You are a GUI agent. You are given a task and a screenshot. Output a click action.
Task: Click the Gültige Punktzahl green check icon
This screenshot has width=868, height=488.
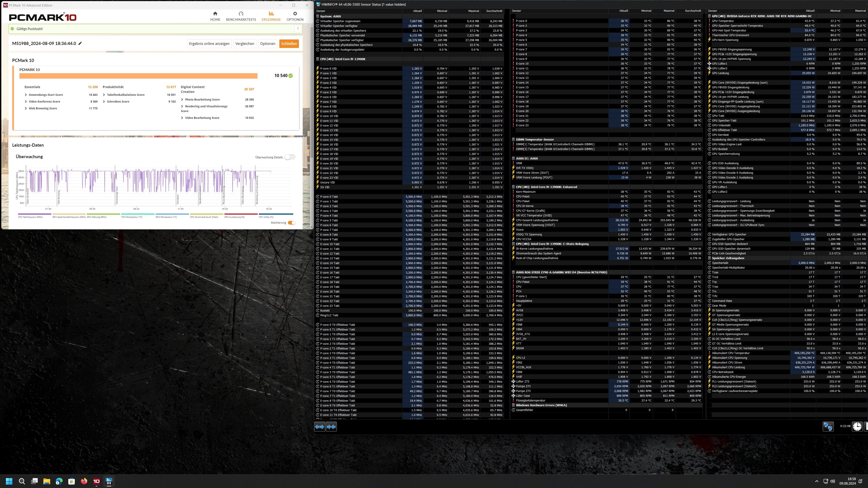[x=12, y=29]
